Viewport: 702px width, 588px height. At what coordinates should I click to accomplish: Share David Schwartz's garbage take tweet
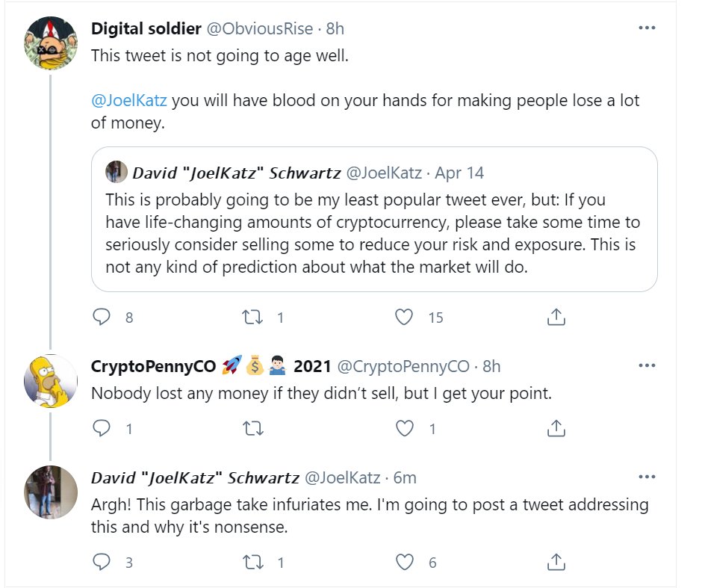coord(556,563)
